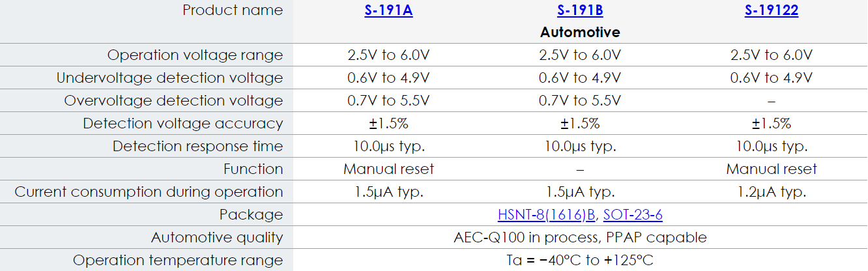Screen dimensions: 868x271
Task: Follow the HSNT-8(1616)B package link
Action: (x=547, y=215)
